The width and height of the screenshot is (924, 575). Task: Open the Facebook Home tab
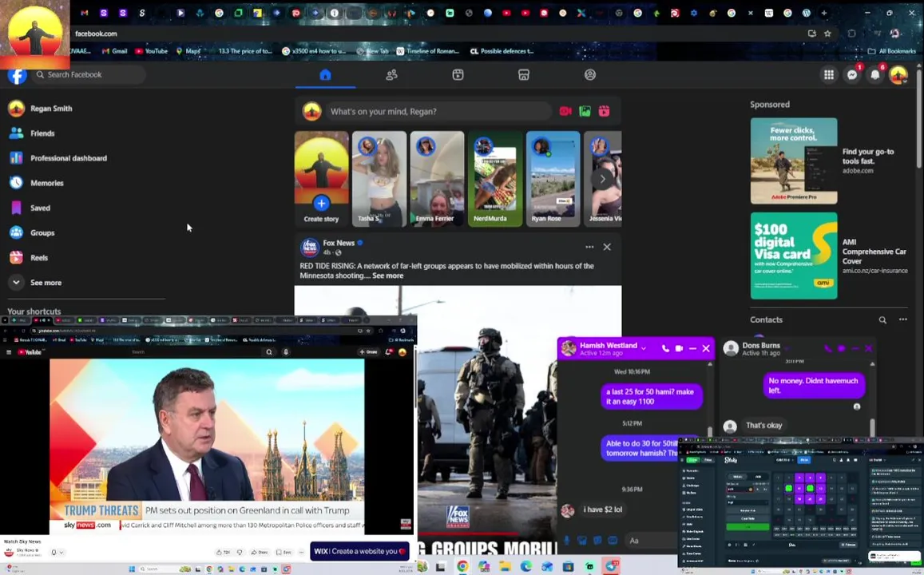[325, 75]
